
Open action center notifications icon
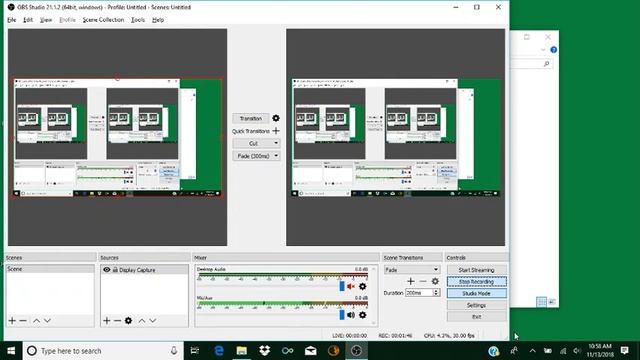click(624, 351)
